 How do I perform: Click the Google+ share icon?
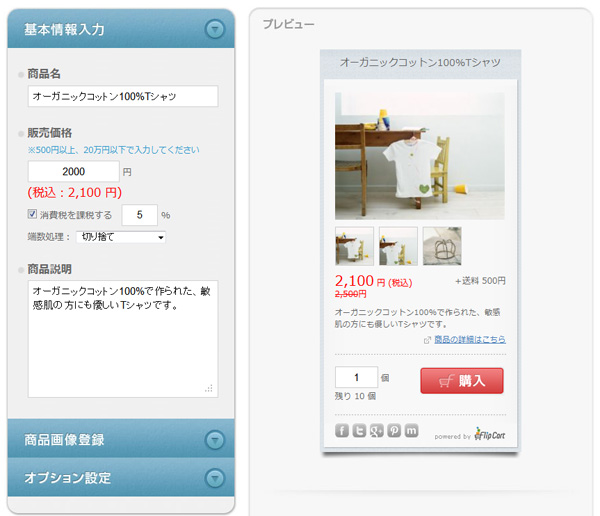[x=376, y=430]
